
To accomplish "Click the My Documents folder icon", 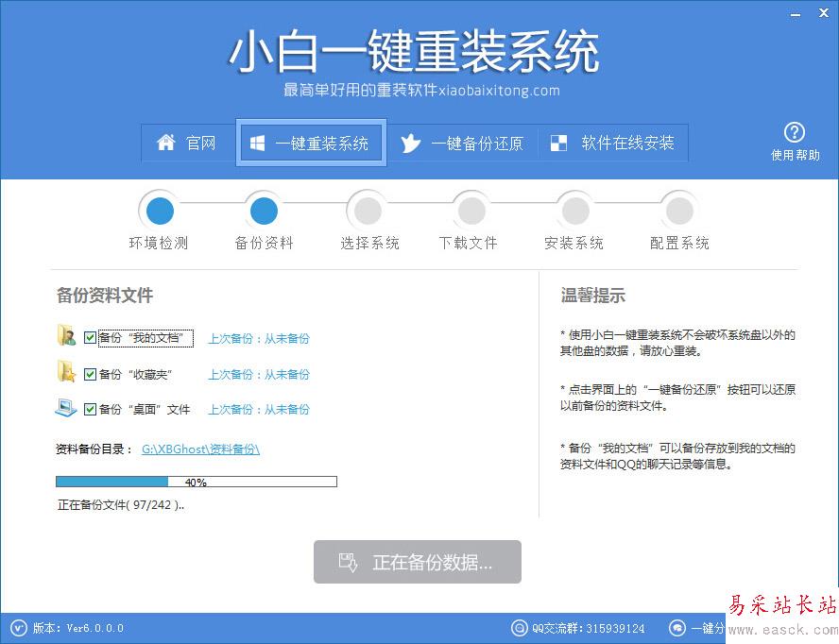I will pos(66,335).
